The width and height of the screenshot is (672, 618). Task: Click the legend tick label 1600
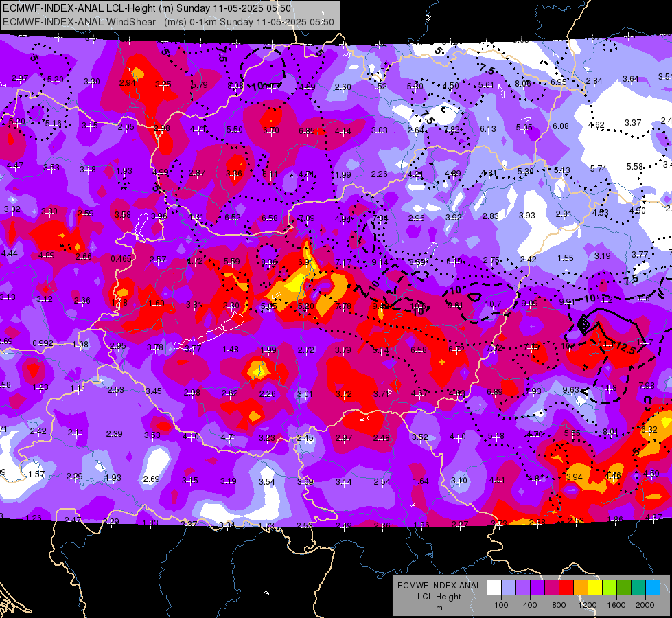[x=616, y=605]
